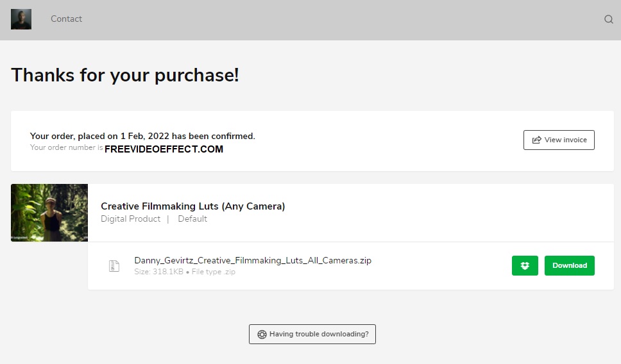Click the order confirmed on 1 Feb text
Viewport: 621px width, 364px height.
pos(142,136)
